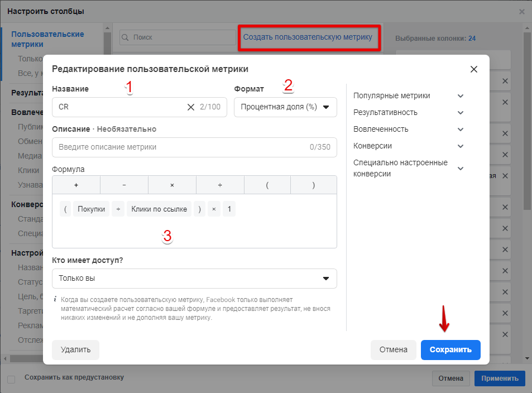Add an opening parenthesis to formula

click(x=267, y=185)
